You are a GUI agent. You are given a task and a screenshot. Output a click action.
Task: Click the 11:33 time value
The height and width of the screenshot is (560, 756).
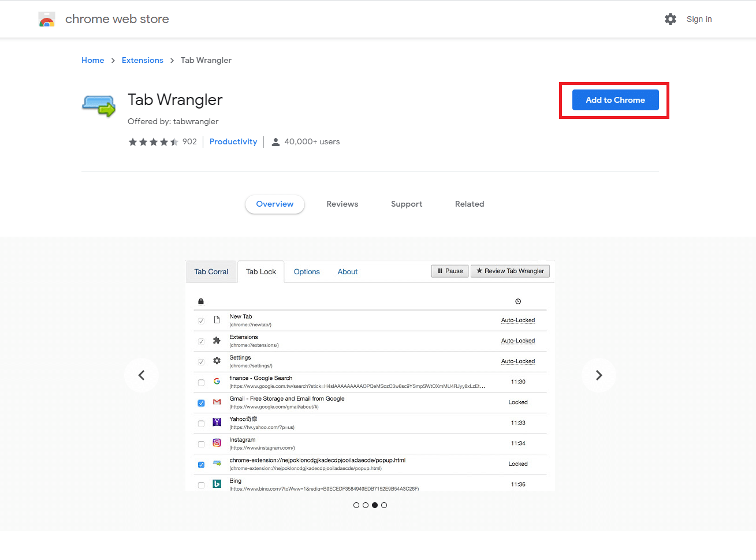(x=518, y=423)
